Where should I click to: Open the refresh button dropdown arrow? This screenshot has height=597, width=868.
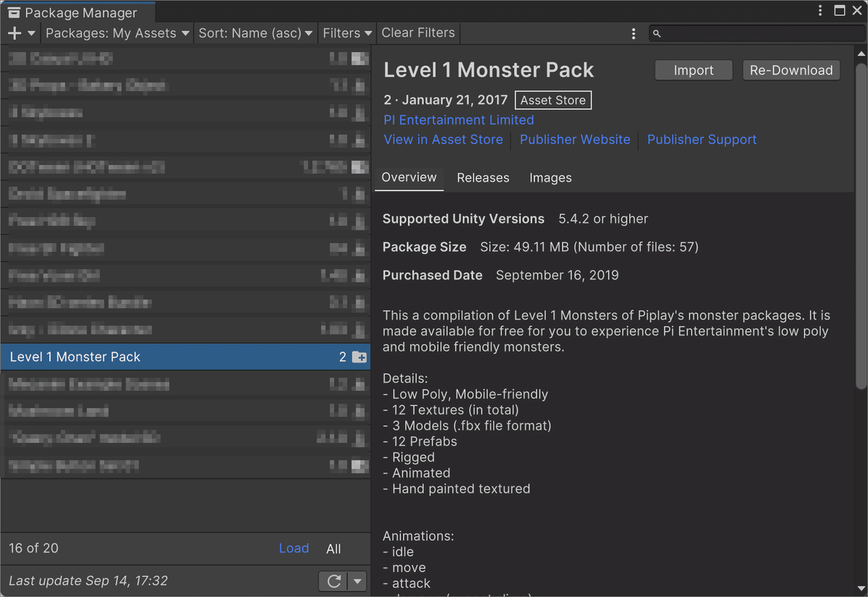(x=357, y=581)
